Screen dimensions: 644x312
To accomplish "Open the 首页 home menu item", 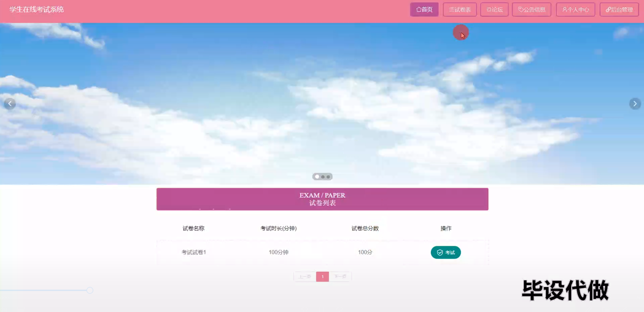I will (x=424, y=9).
